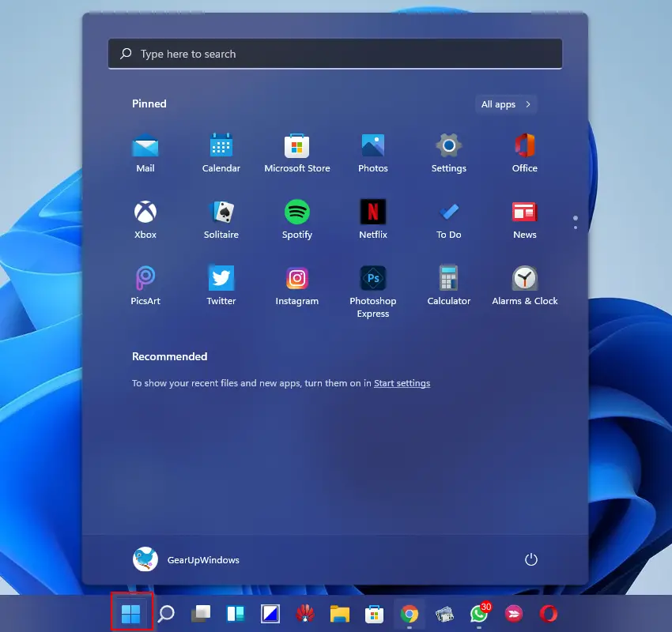Open the Xbox app
The image size is (672, 632).
click(x=145, y=220)
